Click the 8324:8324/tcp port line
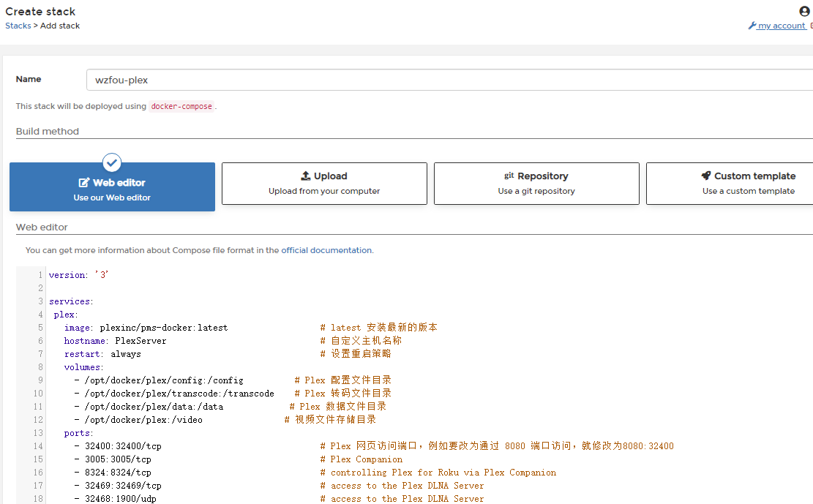 click(x=113, y=473)
